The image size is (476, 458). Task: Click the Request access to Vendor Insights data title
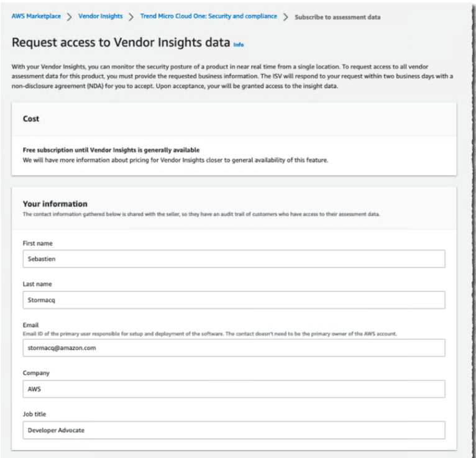click(121, 44)
